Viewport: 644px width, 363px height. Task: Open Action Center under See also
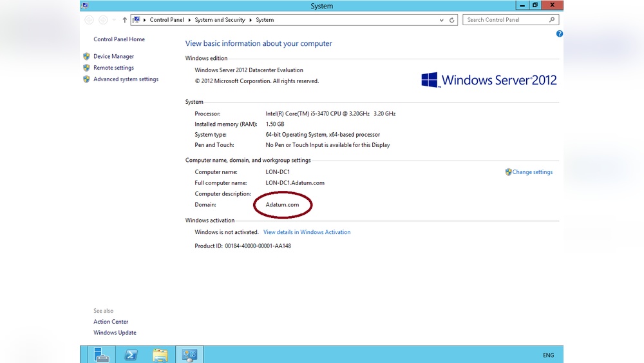click(111, 322)
